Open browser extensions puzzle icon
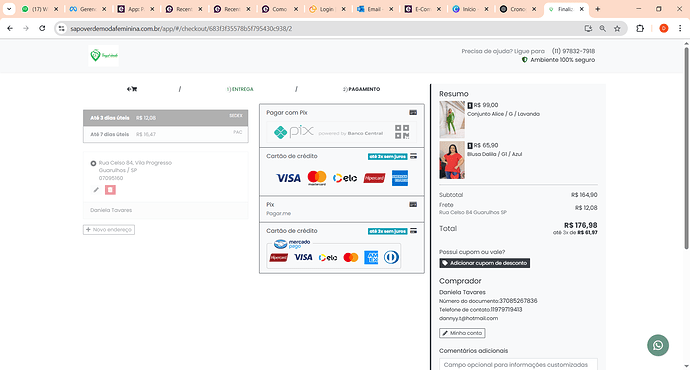Image resolution: width=690 pixels, height=370 pixels. [x=640, y=29]
